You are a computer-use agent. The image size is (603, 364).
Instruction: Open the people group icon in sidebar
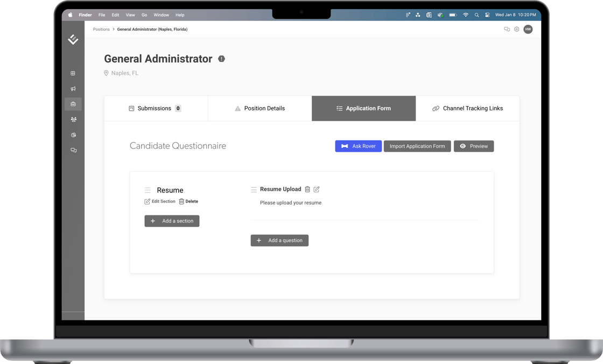coord(73,120)
